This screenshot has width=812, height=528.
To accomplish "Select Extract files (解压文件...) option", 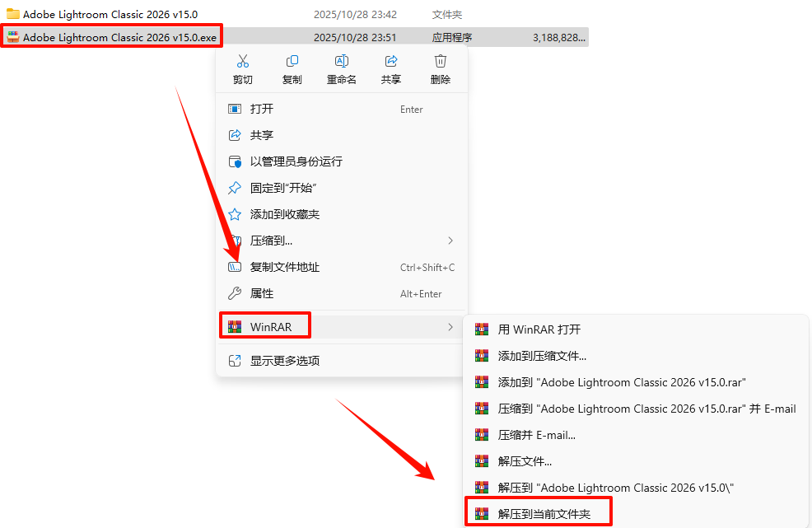I will click(636, 461).
